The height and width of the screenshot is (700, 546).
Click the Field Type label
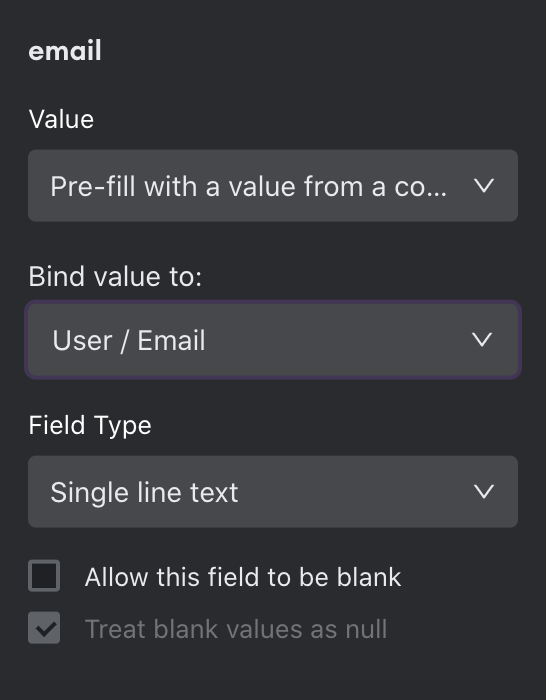90,425
